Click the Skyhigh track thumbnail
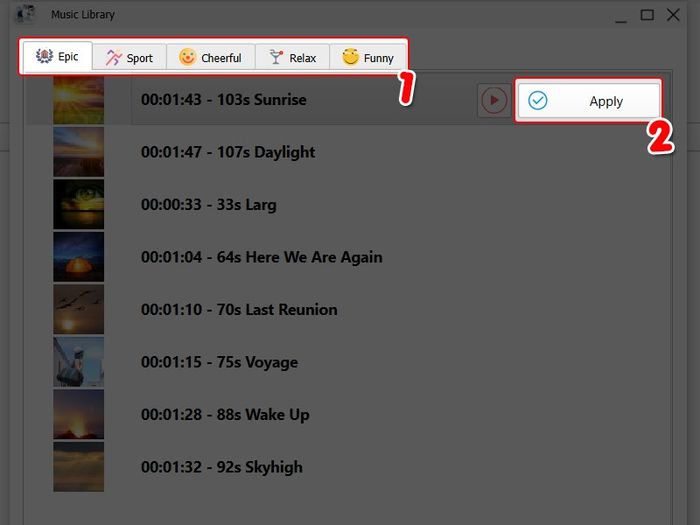 79,467
